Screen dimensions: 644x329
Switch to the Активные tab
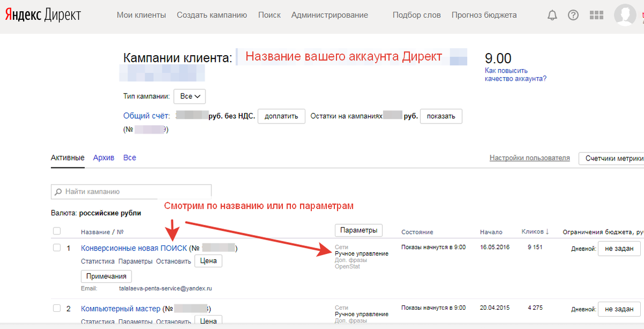68,158
